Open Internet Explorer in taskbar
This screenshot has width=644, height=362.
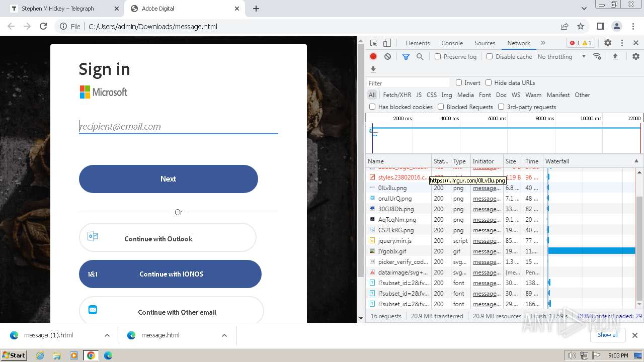click(x=40, y=355)
